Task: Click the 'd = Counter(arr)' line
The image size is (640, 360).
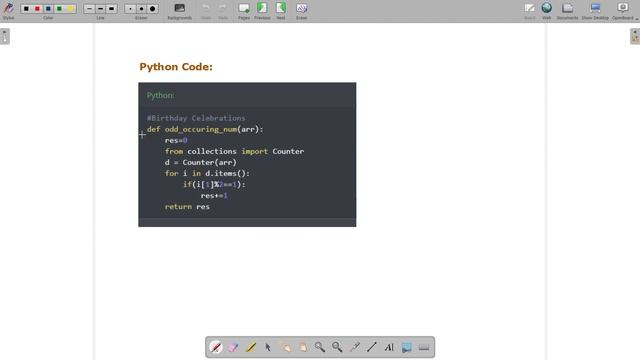Action: click(x=201, y=162)
